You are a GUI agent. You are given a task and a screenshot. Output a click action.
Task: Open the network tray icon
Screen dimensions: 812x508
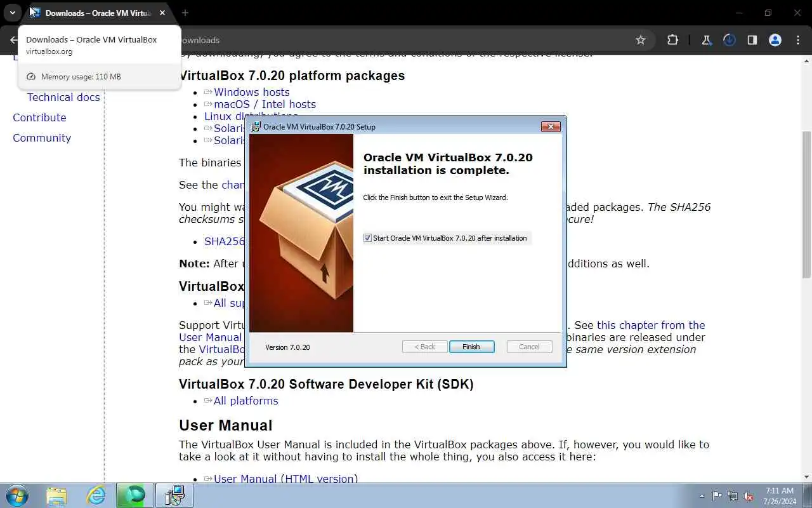click(x=733, y=496)
